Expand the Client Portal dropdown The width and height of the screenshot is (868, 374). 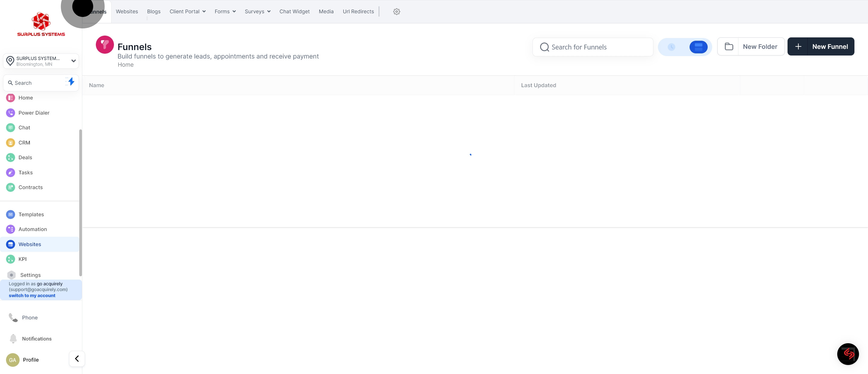tap(187, 11)
